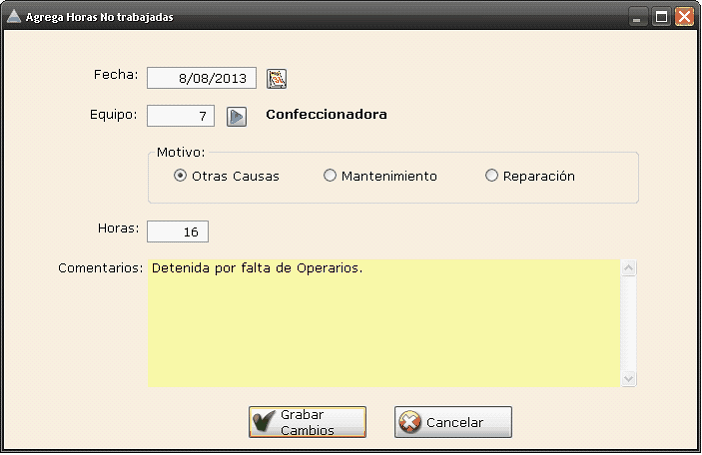Click the Fecha date input field
This screenshot has height=455, width=702.
click(202, 78)
